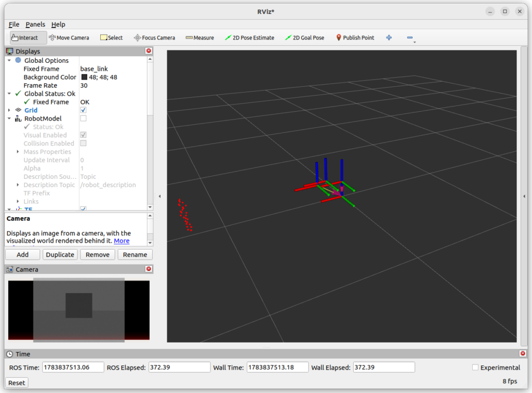The height and width of the screenshot is (393, 532).
Task: Click the Camera image view
Action: click(x=79, y=310)
